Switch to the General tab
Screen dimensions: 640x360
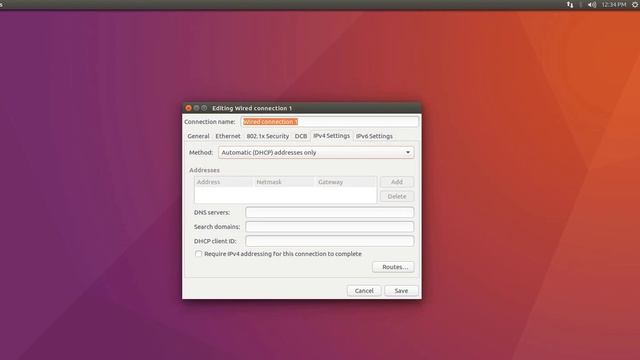pyautogui.click(x=198, y=136)
